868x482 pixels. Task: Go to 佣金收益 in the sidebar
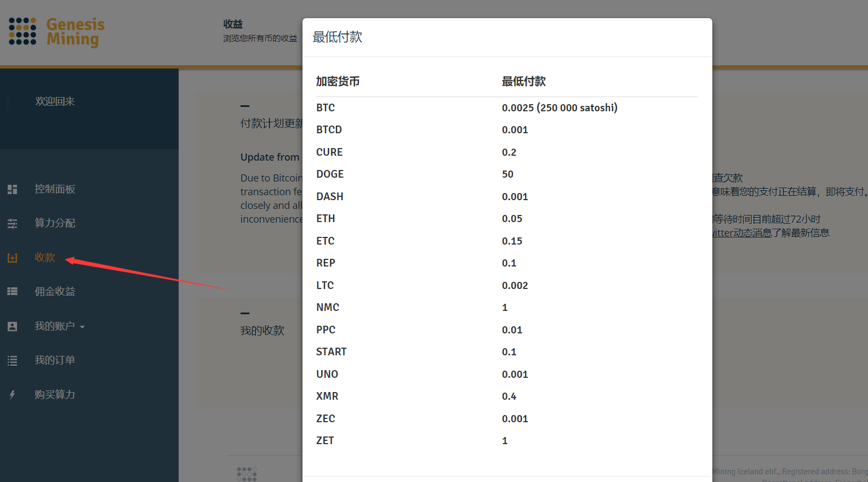[x=55, y=291]
